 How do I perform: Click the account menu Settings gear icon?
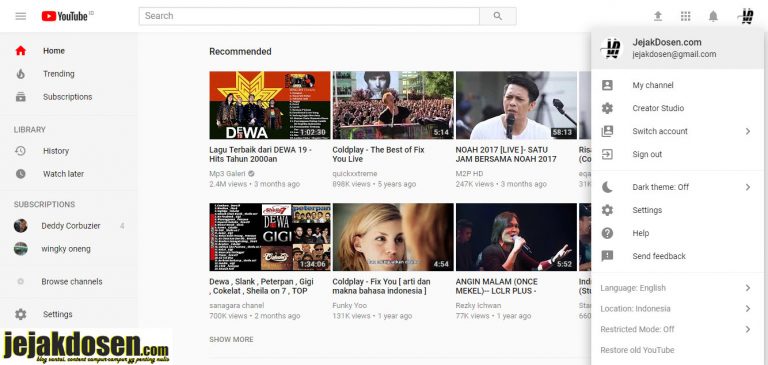pyautogui.click(x=607, y=210)
